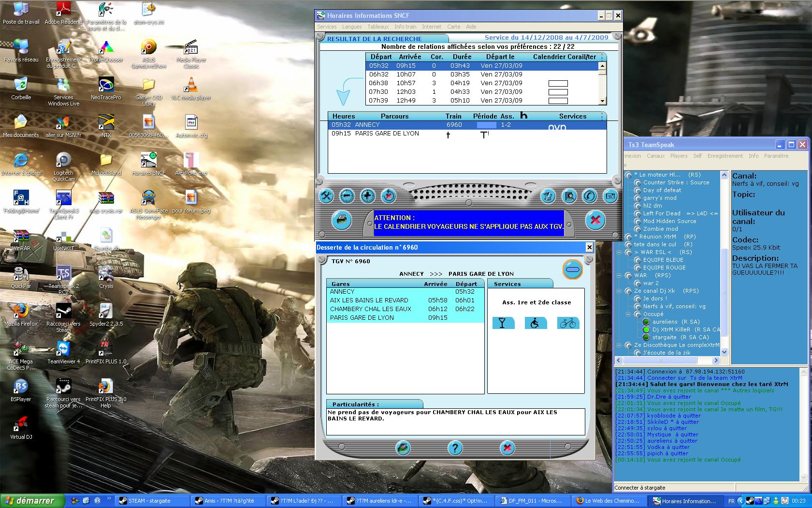The height and width of the screenshot is (508, 812).
Task: Click the démarrer Start button
Action: click(x=33, y=501)
